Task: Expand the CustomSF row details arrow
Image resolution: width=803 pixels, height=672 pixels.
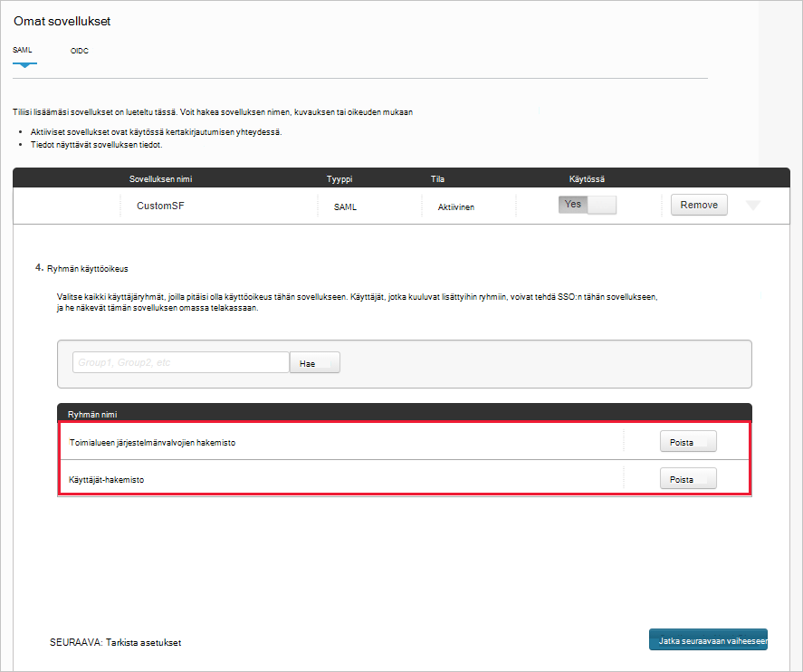Action: click(x=753, y=206)
